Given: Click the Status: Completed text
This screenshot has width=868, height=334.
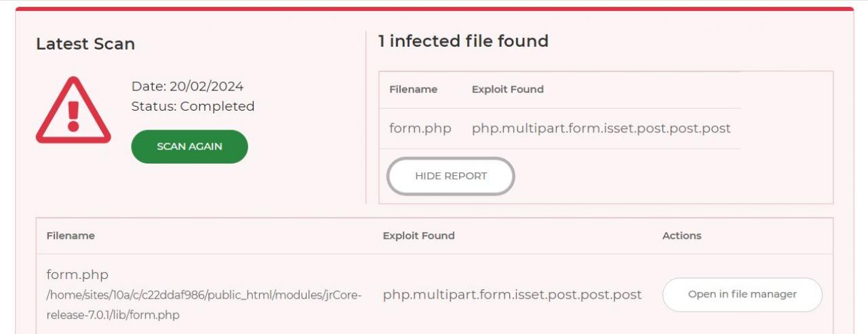Looking at the screenshot, I should pos(193,107).
